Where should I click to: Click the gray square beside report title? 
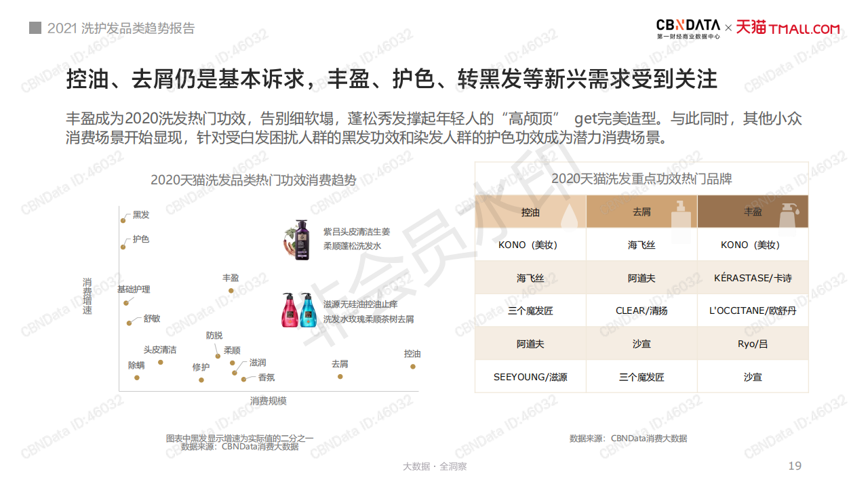(x=34, y=28)
